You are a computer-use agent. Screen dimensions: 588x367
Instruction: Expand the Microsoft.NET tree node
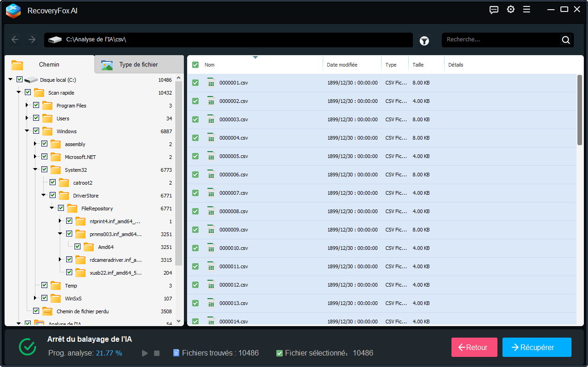tap(35, 157)
